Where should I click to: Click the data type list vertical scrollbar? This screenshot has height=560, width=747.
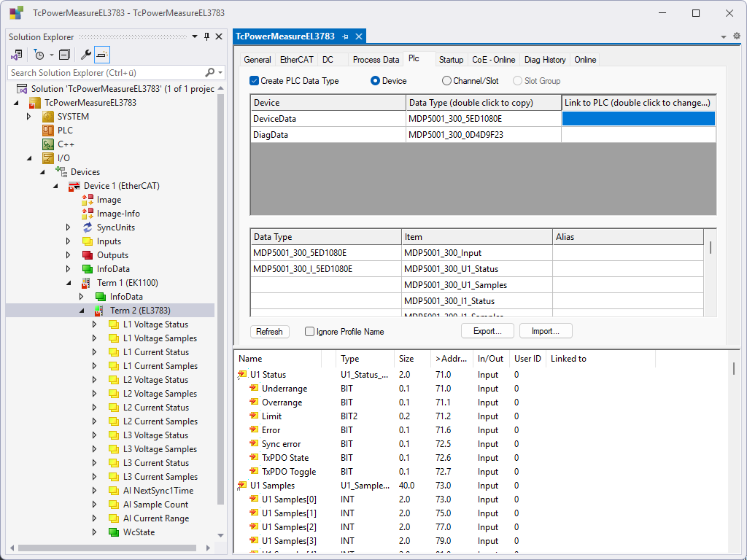[x=711, y=247]
